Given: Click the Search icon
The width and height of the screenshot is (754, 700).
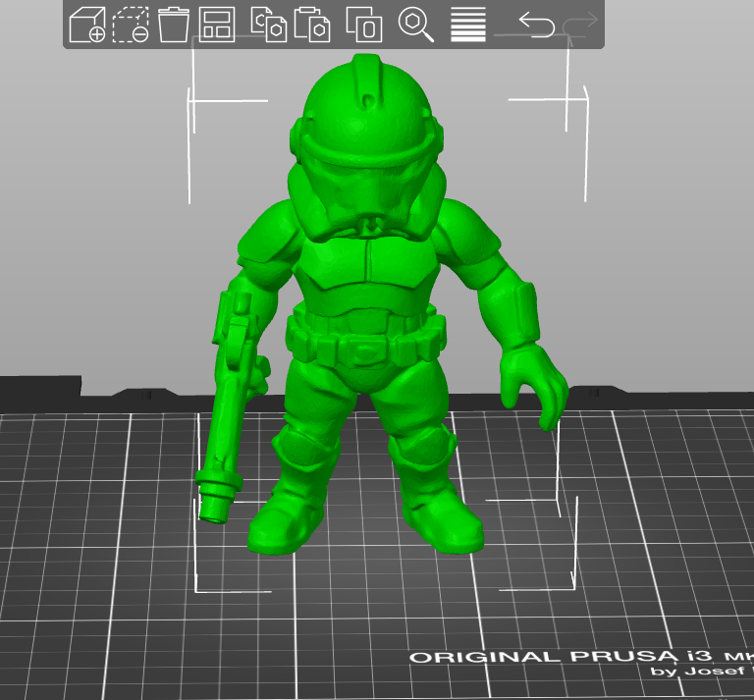Looking at the screenshot, I should [416, 25].
